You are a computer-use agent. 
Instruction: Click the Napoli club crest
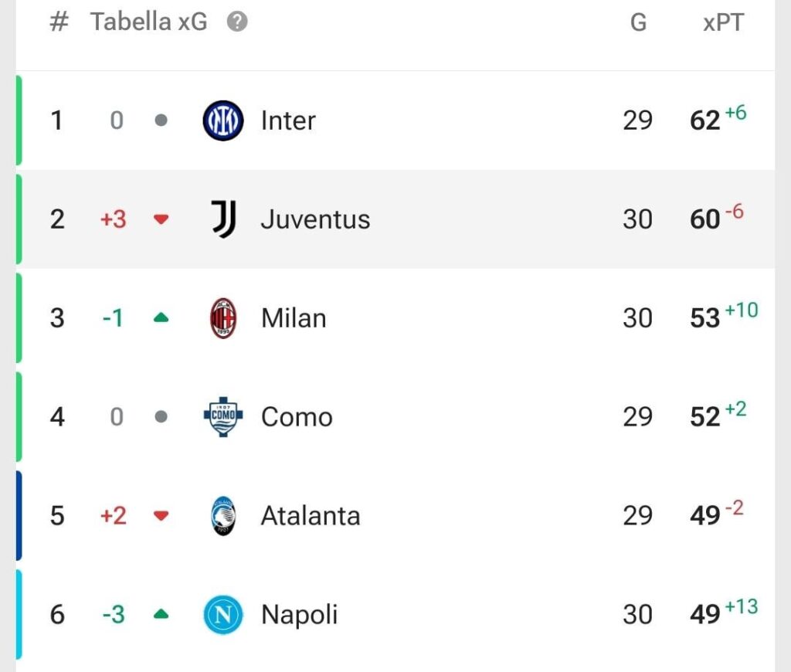222,614
